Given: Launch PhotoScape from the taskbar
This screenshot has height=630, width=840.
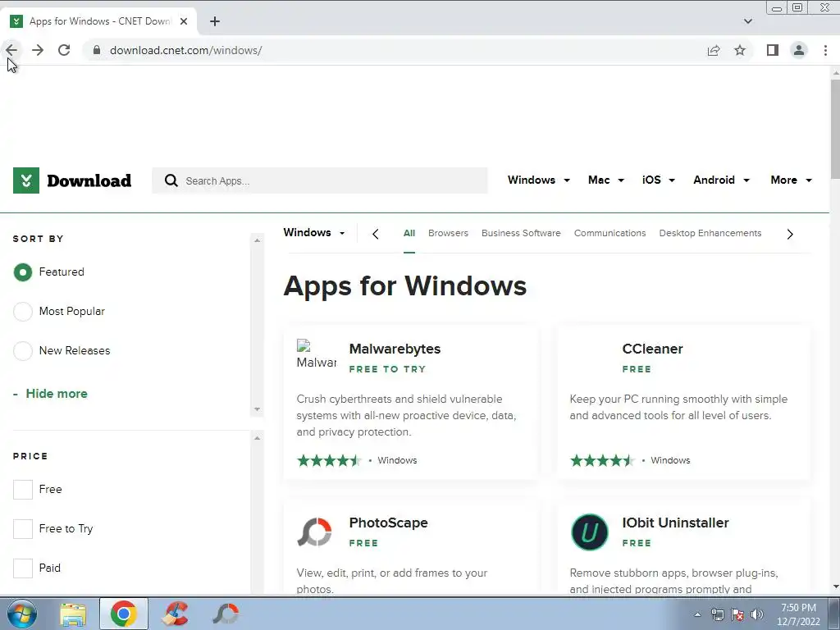Looking at the screenshot, I should coord(226,614).
